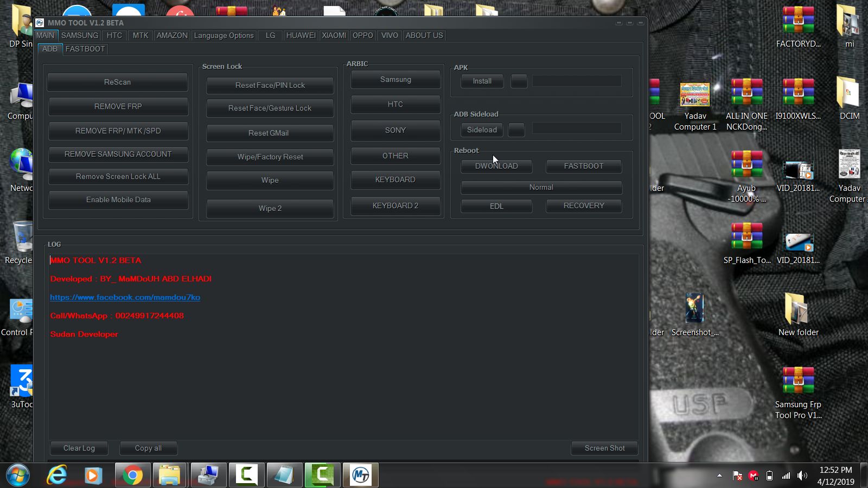This screenshot has width=868, height=488.
Task: Click the Wipe 2 button
Action: [270, 209]
